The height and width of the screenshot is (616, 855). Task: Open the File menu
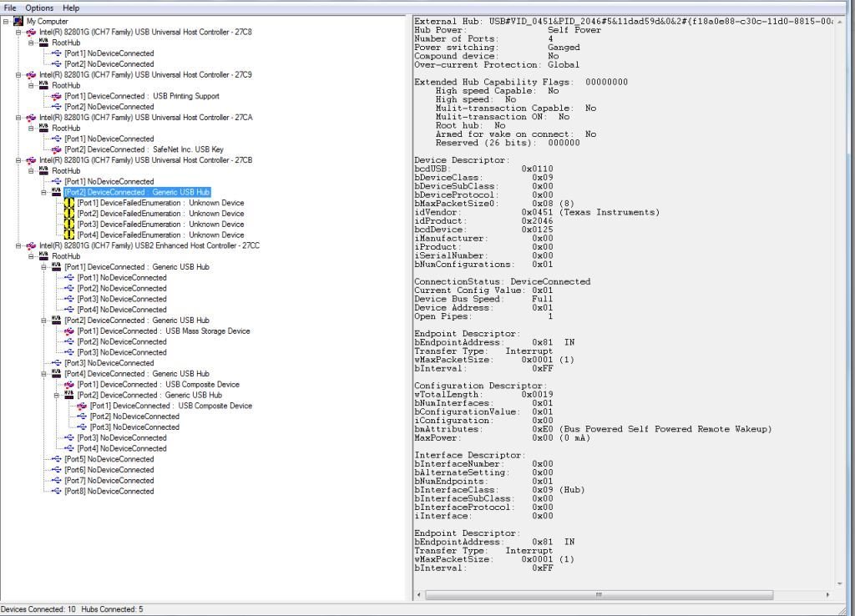click(x=10, y=8)
